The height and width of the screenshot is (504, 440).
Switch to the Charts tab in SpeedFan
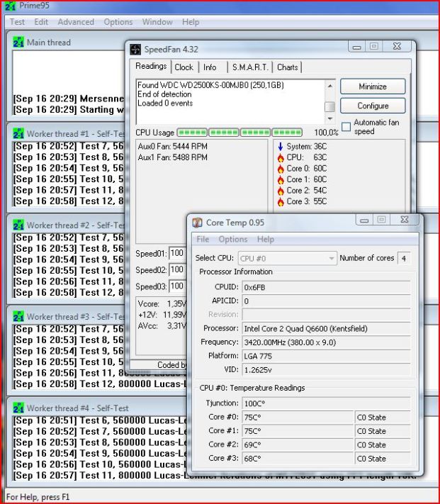(288, 67)
